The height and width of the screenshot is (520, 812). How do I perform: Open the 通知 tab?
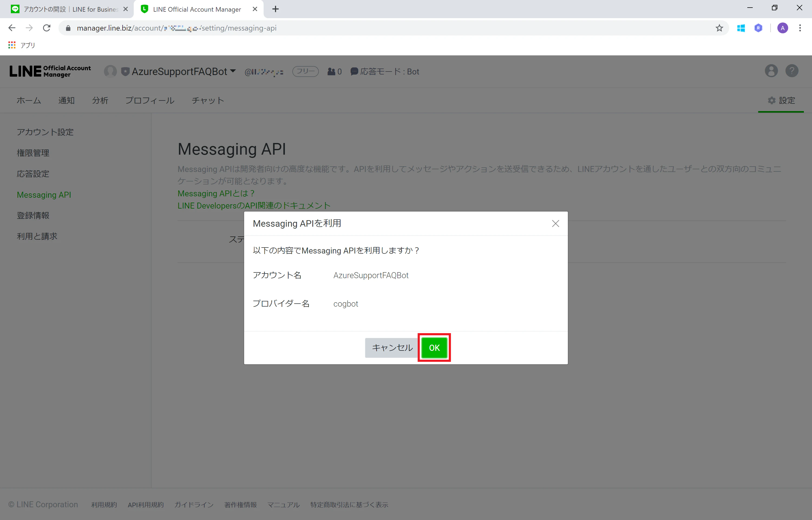(67, 100)
